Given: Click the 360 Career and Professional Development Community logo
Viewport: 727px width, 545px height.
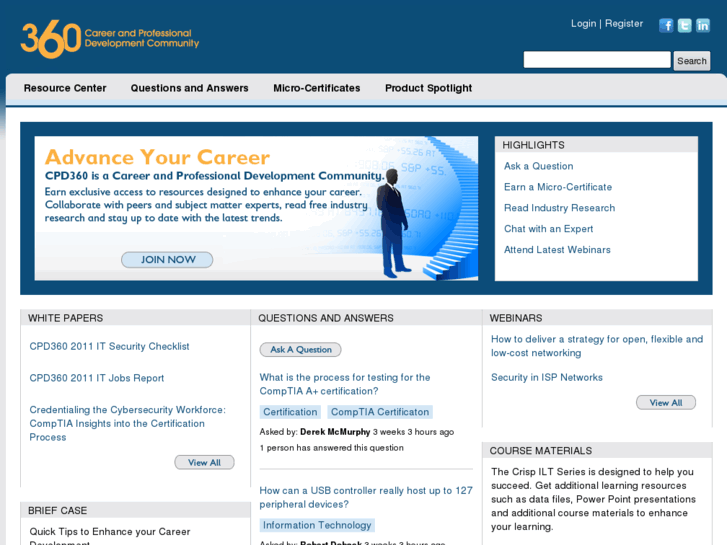Looking at the screenshot, I should (110, 39).
